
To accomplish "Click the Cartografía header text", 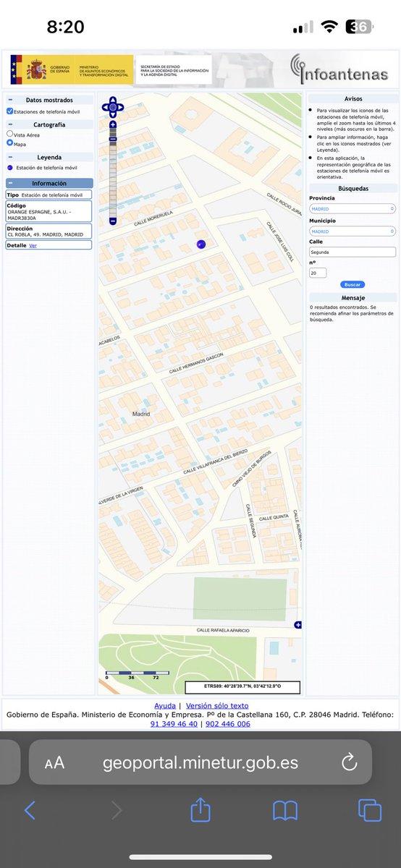I will 49,124.
